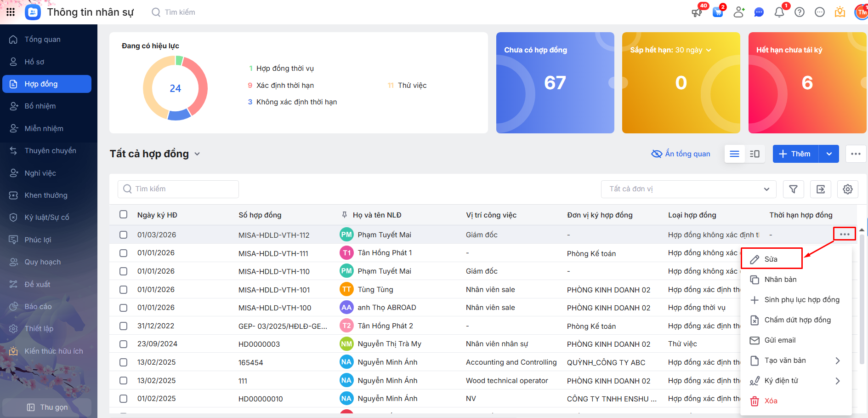
Task: Expand the Tất cả đơn vị dropdown
Action: point(766,189)
